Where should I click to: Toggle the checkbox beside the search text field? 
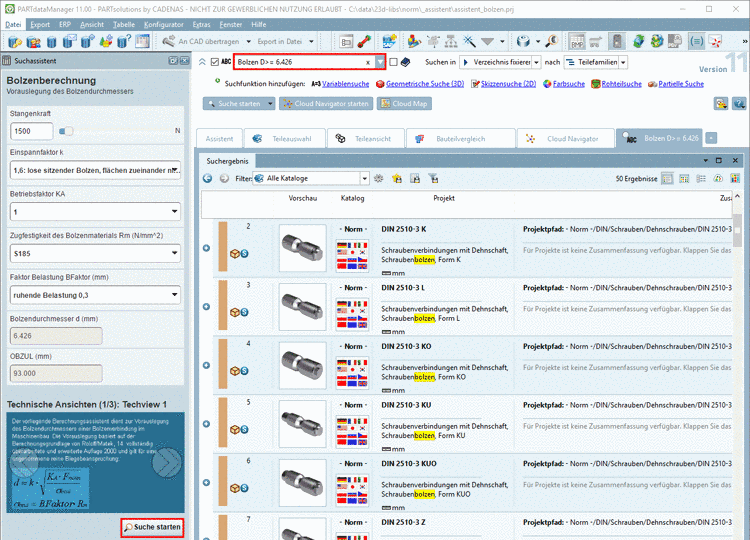pyautogui.click(x=215, y=62)
